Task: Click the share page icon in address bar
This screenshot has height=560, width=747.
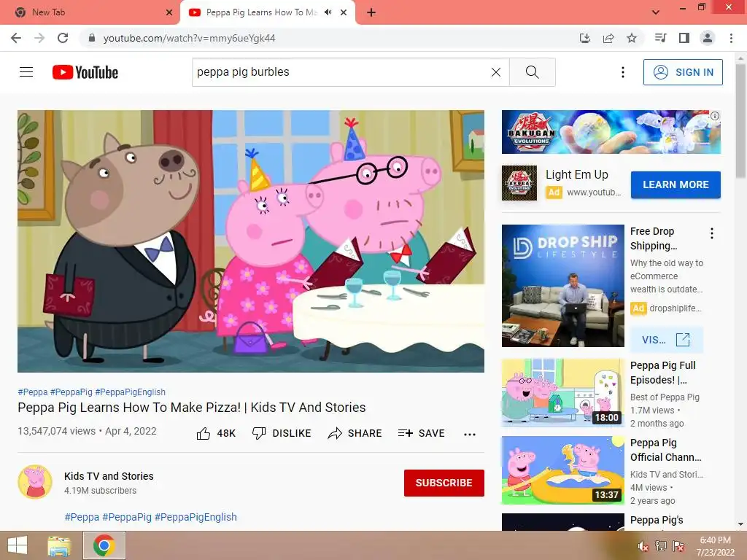Action: tap(608, 38)
